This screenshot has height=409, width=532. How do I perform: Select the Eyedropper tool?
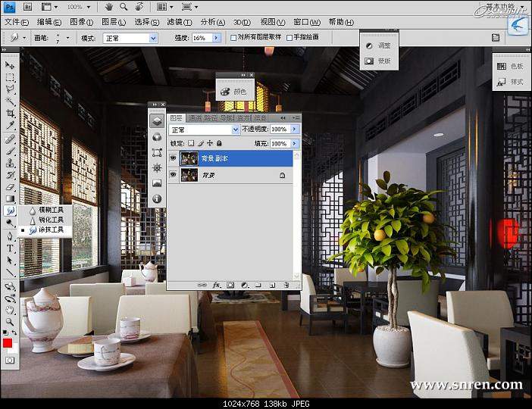click(10, 125)
